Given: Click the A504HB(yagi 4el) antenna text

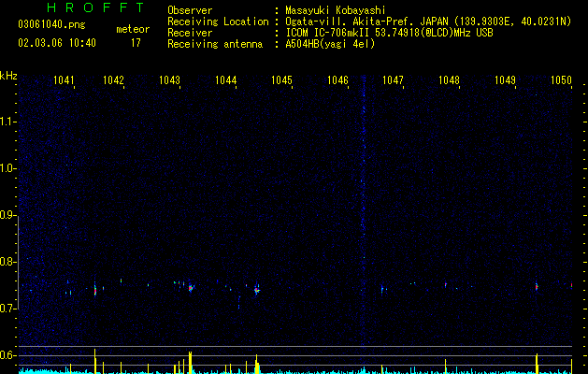Looking at the screenshot, I should point(330,44).
